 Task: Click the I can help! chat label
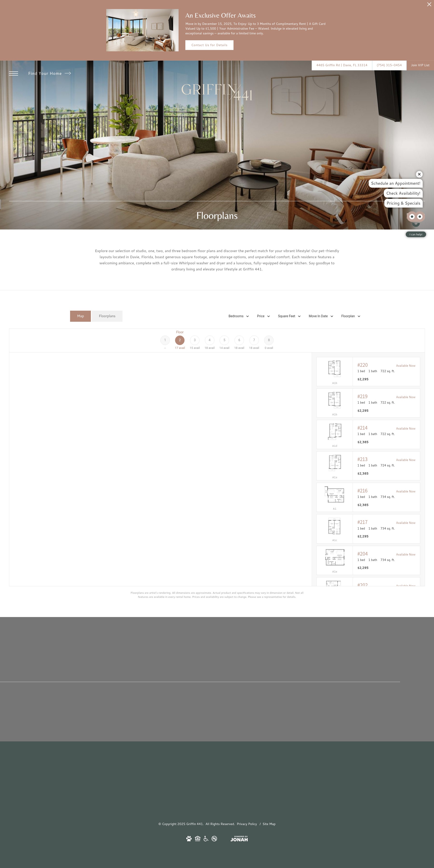click(x=416, y=234)
